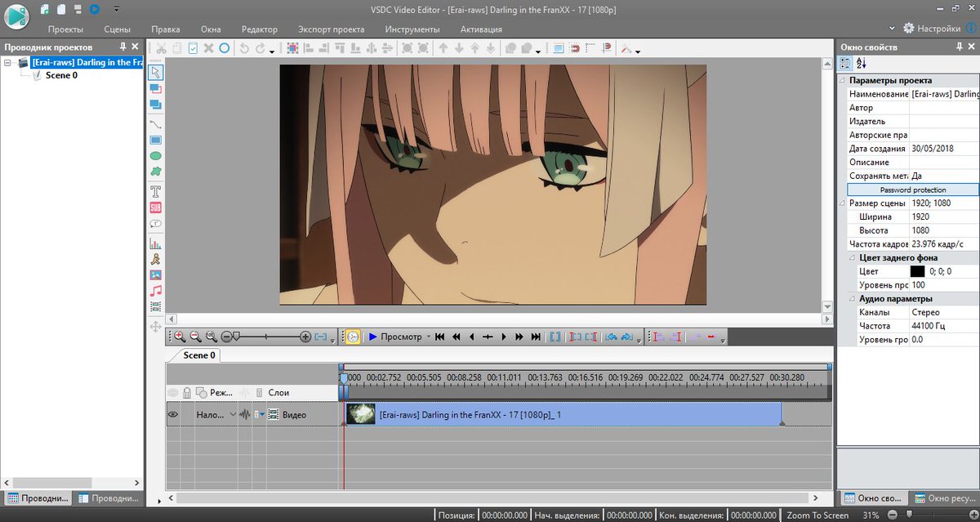Toggle the lock icon in layers header

tap(187, 393)
